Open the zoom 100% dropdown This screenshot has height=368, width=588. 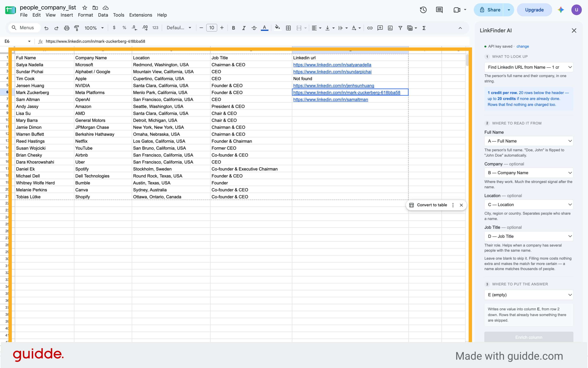pos(94,28)
